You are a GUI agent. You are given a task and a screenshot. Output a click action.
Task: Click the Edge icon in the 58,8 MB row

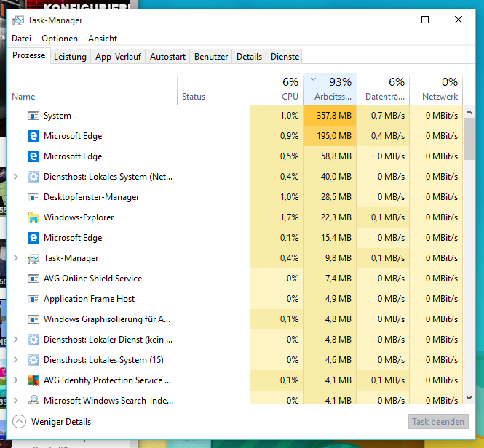[x=33, y=156]
